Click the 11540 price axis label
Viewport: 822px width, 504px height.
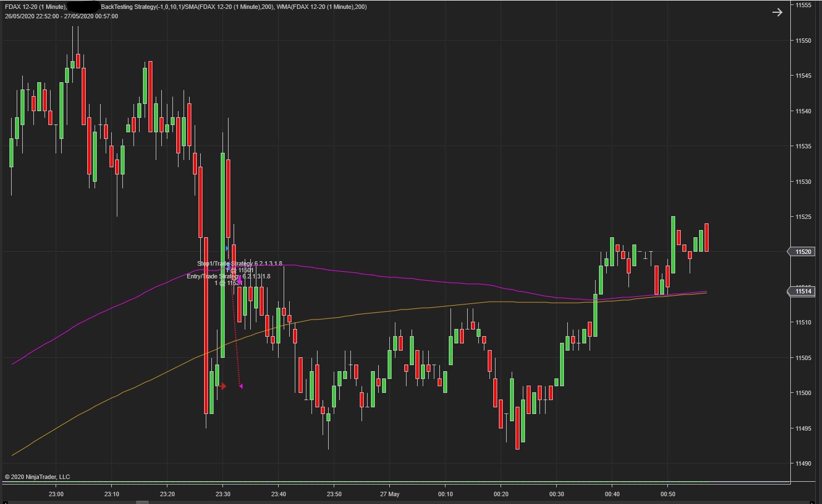coord(803,111)
